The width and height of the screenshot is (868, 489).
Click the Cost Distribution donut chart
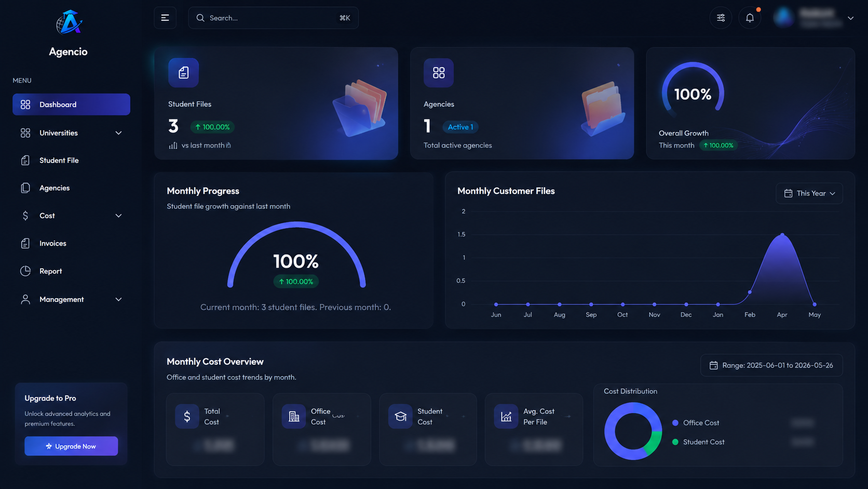pos(633,431)
